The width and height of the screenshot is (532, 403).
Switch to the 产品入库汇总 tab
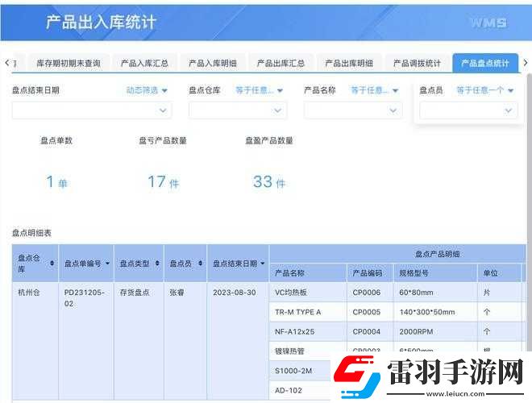[x=144, y=63]
